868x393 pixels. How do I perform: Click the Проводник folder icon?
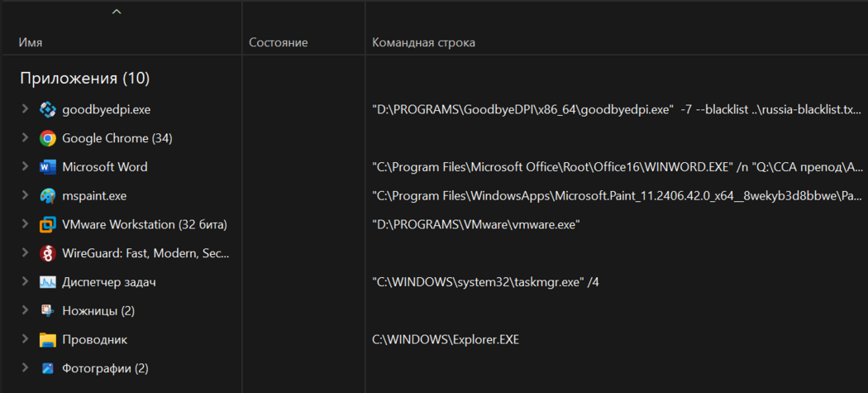pyautogui.click(x=48, y=340)
